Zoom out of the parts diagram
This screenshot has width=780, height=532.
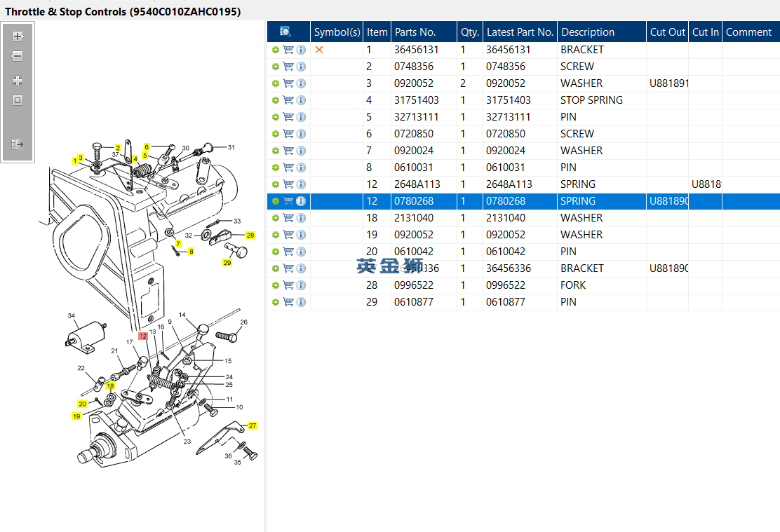coord(18,57)
